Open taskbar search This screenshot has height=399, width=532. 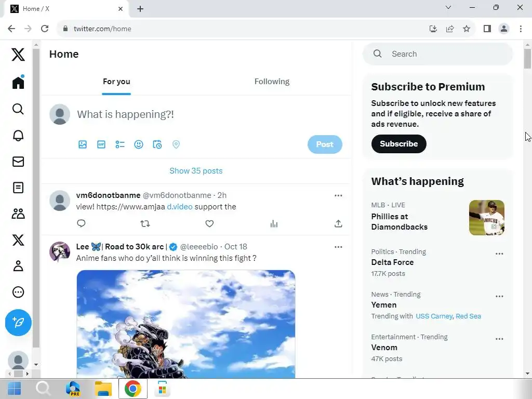pos(43,389)
